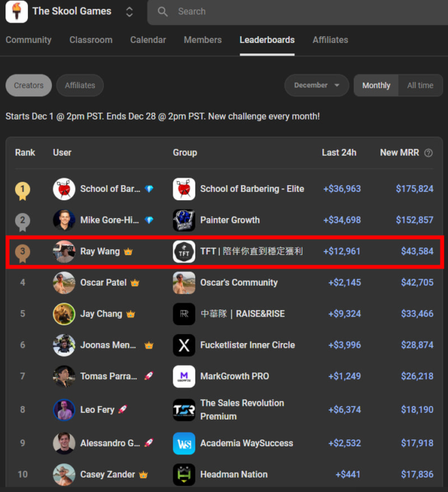The width and height of the screenshot is (448, 492).
Task: Focus the Search input field
Action: click(298, 12)
